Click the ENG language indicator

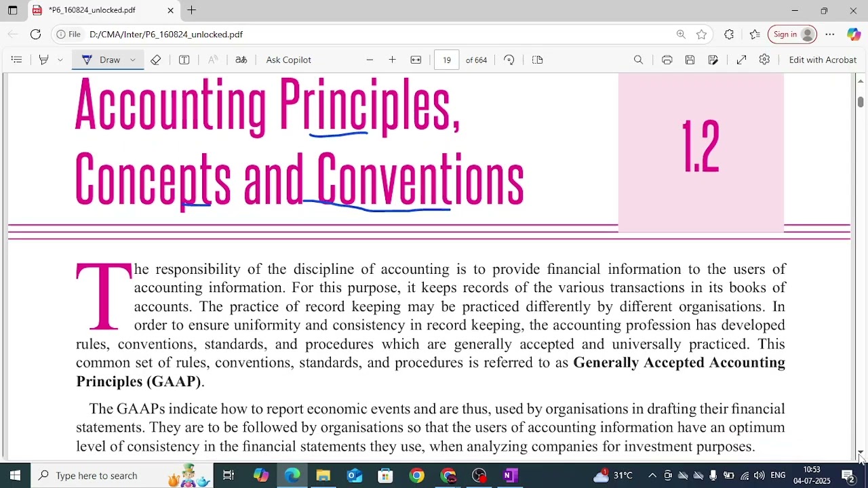(x=778, y=476)
